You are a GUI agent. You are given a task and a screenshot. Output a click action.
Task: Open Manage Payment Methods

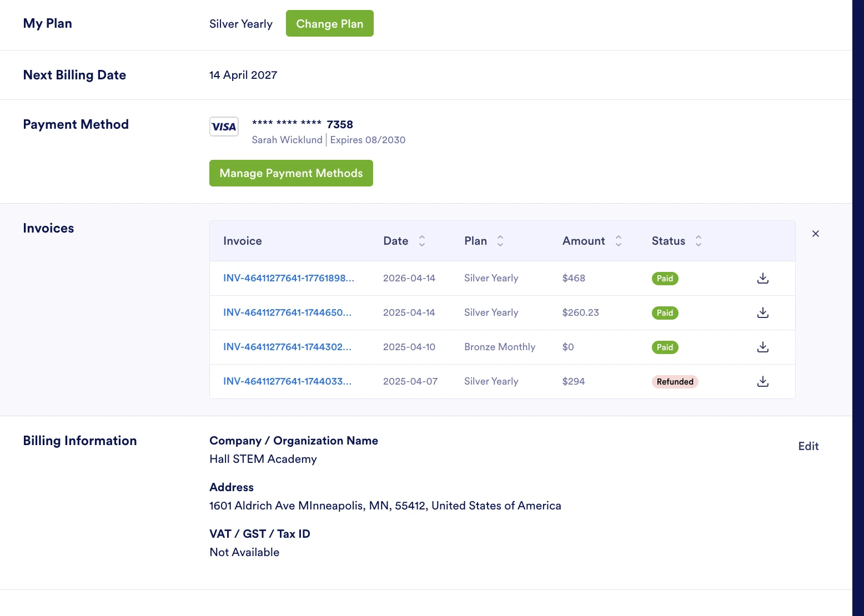(x=291, y=173)
